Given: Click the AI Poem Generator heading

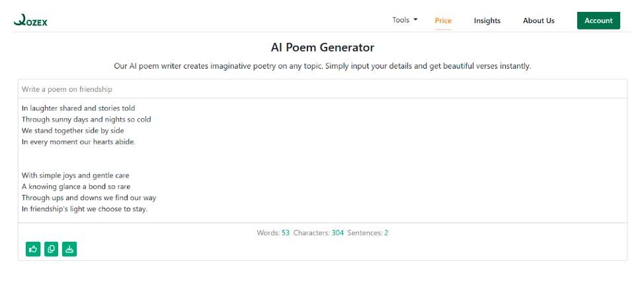Looking at the screenshot, I should tap(323, 48).
